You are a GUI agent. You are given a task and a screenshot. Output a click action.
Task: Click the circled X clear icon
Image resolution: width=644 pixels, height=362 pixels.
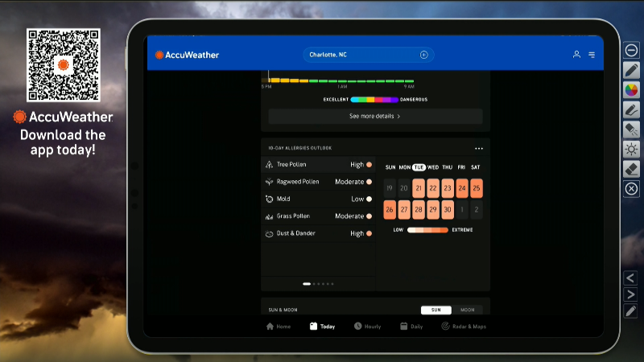[x=632, y=189]
